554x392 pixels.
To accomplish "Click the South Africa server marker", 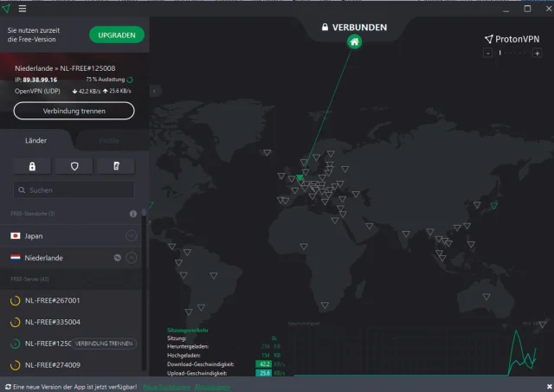I will 325,305.
